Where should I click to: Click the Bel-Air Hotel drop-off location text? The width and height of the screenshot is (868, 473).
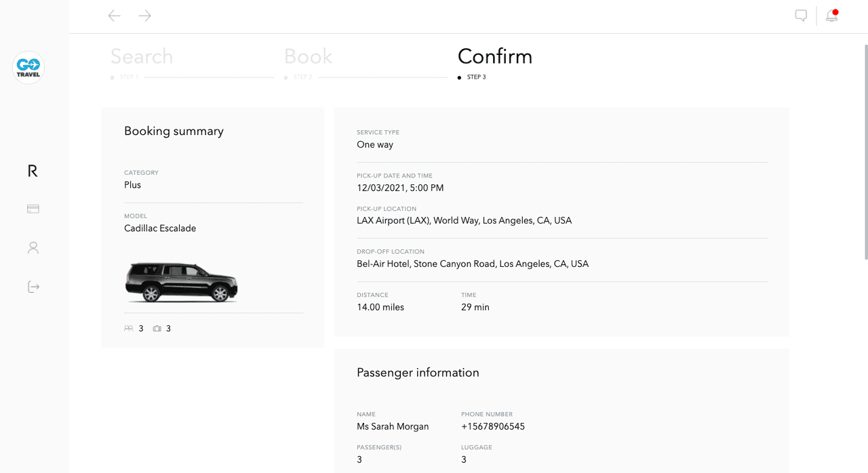473,264
